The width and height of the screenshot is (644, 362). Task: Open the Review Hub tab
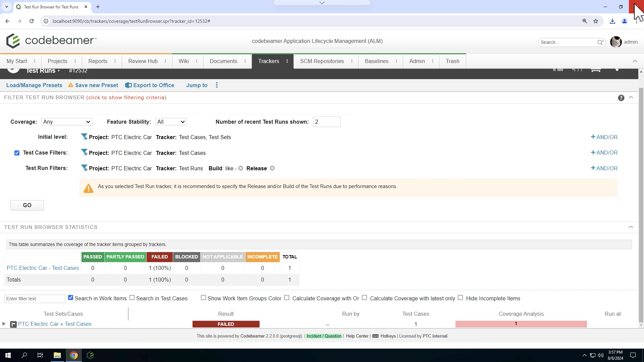[x=143, y=61]
